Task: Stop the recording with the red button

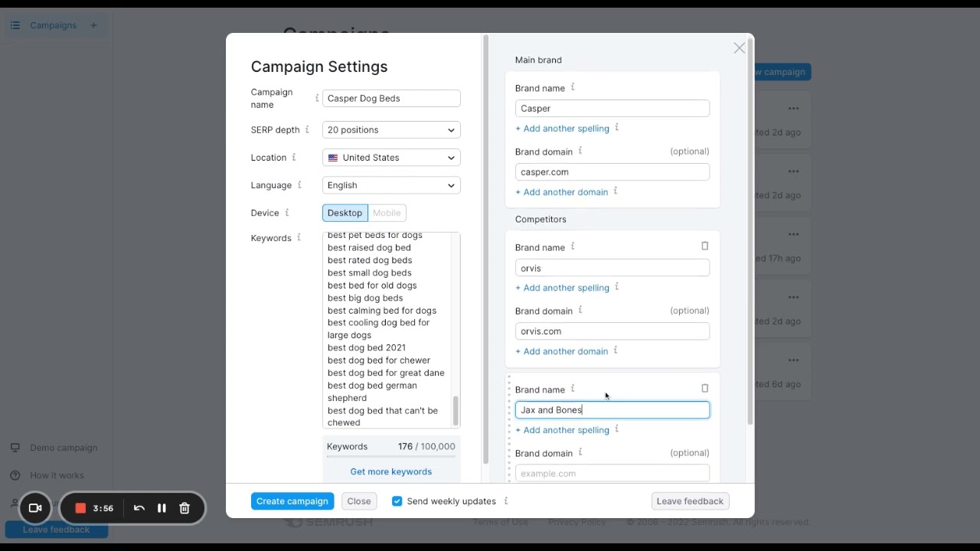Action: (x=80, y=508)
